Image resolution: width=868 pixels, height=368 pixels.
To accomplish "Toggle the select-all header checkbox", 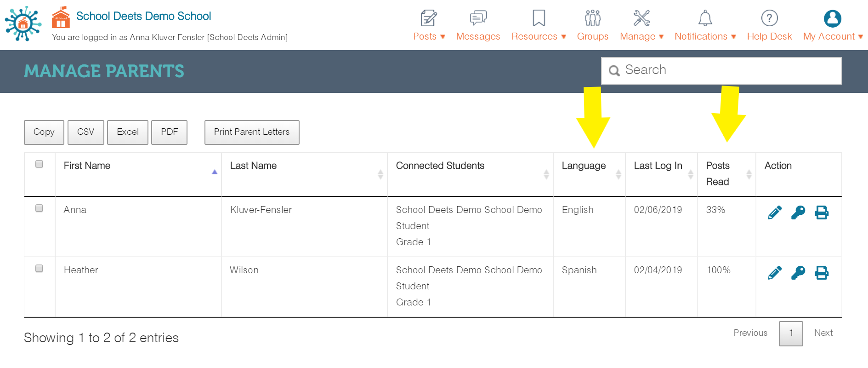I will 39,164.
